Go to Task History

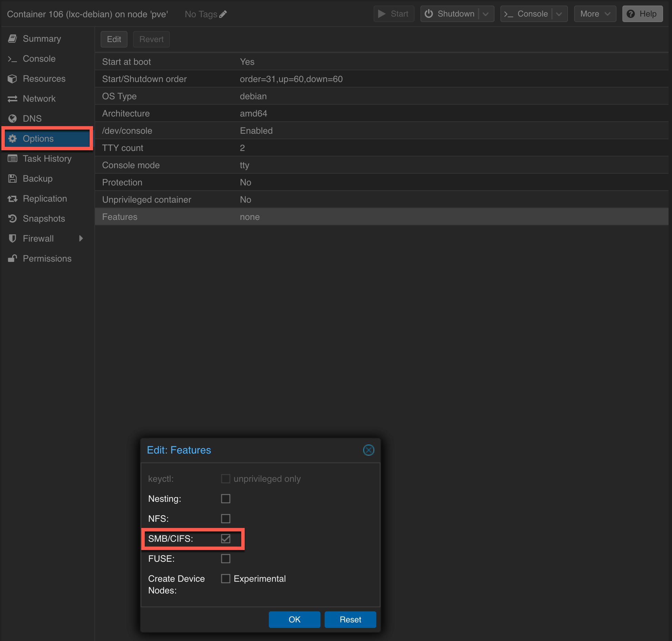[48, 159]
